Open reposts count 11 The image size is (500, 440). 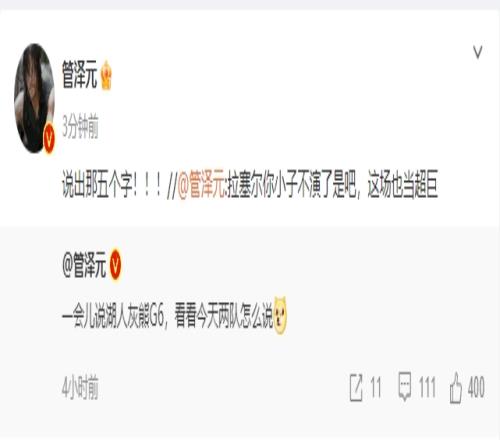coord(376,387)
